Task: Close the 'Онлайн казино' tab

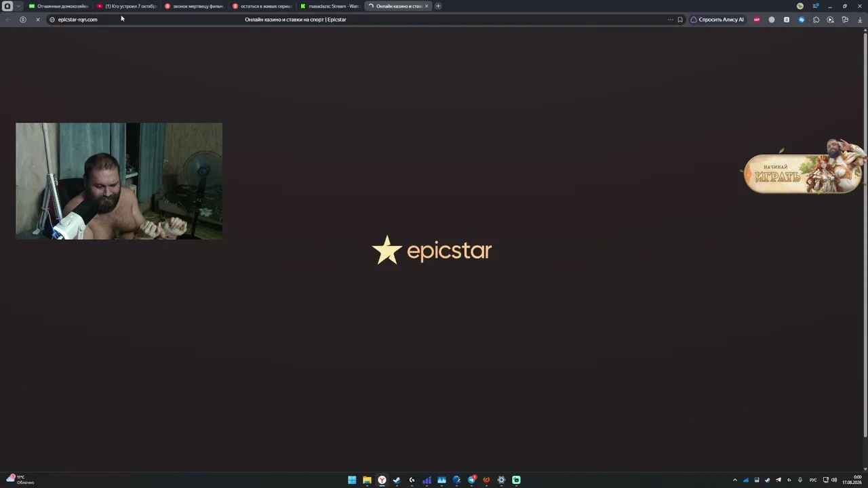Action: tap(427, 6)
